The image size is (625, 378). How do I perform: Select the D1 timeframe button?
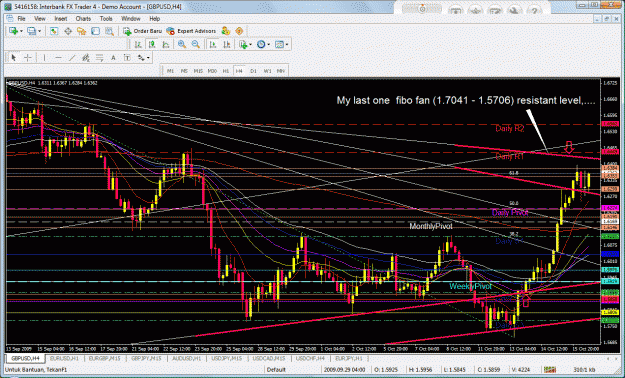pyautogui.click(x=253, y=71)
